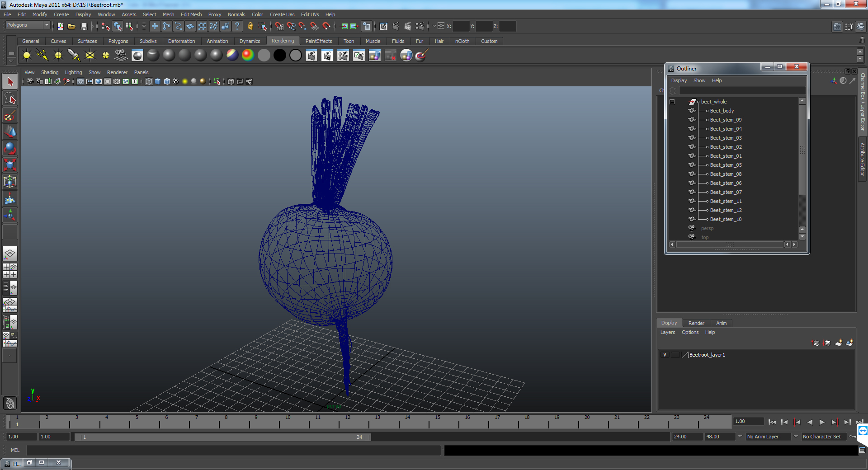
Task: Pick the Move tool in toolbox
Action: pyautogui.click(x=10, y=132)
